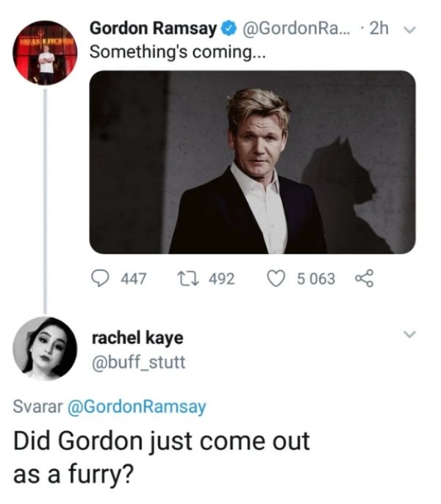441x504 pixels.
Task: Click the share icon under the tweet
Action: (x=364, y=278)
